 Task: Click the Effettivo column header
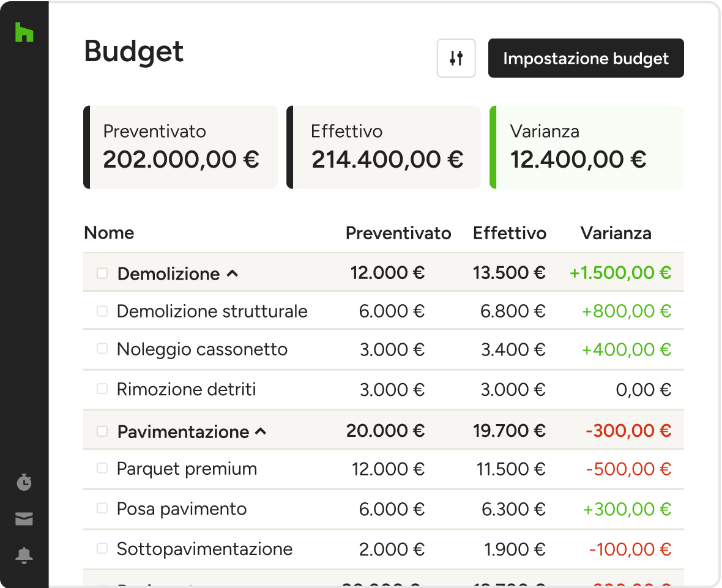tap(509, 233)
